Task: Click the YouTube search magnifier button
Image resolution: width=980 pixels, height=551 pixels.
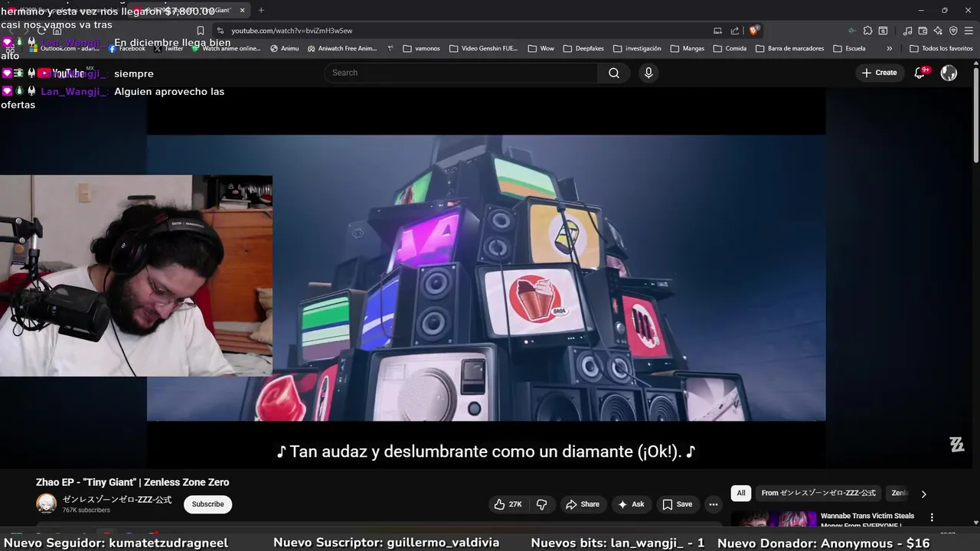Action: coord(614,73)
